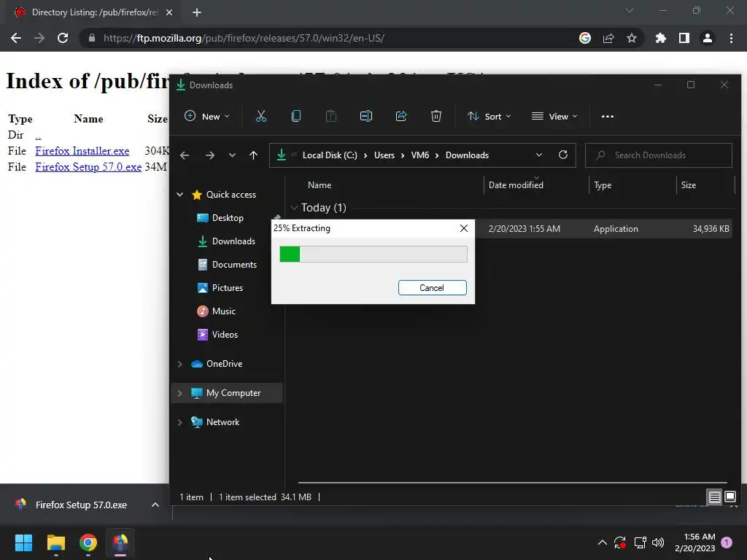Viewport: 747px width, 560px height.
Task: Refresh the Downloads folder view
Action: (x=562, y=155)
